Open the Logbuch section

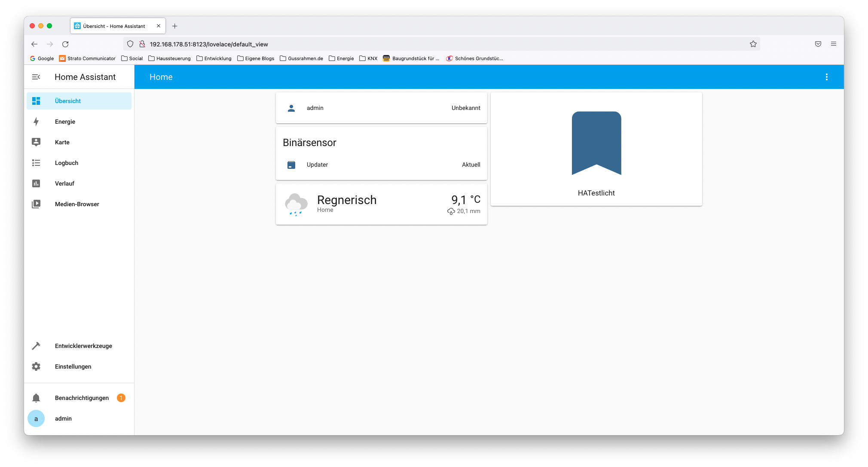(66, 163)
